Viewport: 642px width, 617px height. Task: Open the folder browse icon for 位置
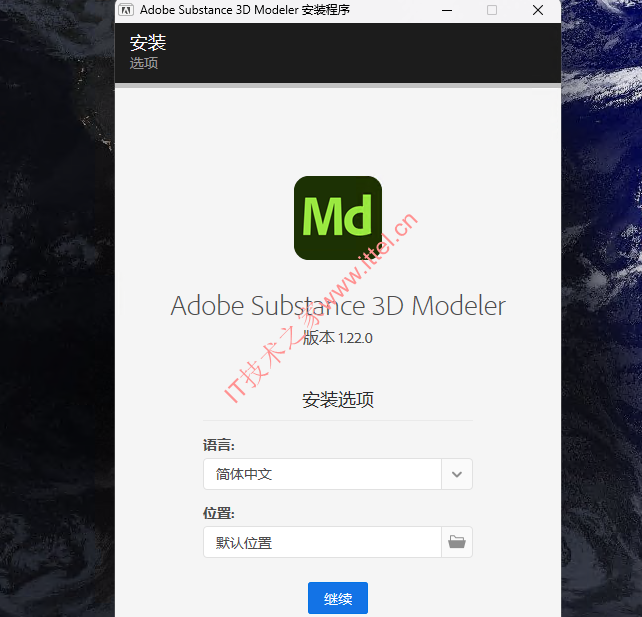coord(457,542)
